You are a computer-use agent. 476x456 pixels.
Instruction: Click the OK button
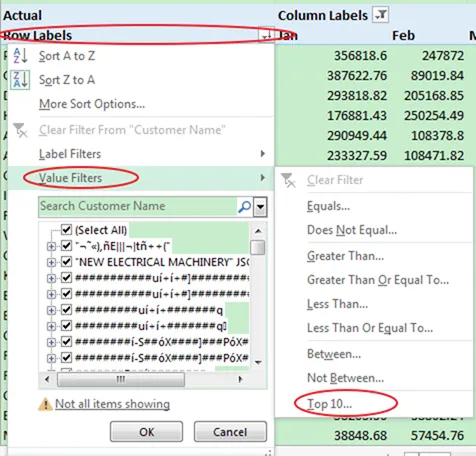146,432
